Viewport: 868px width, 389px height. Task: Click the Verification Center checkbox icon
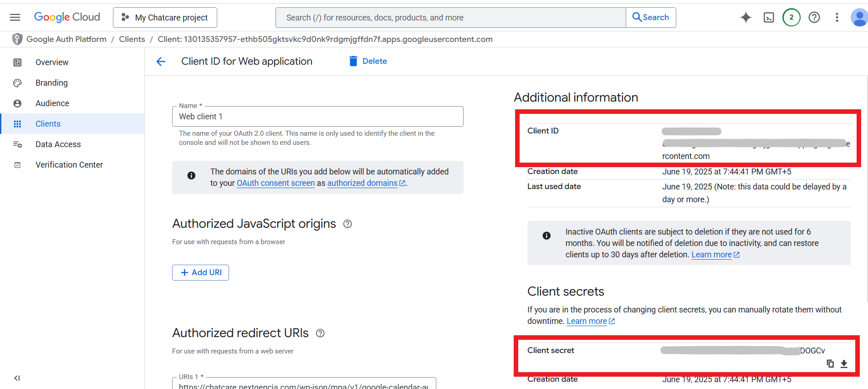[17, 165]
